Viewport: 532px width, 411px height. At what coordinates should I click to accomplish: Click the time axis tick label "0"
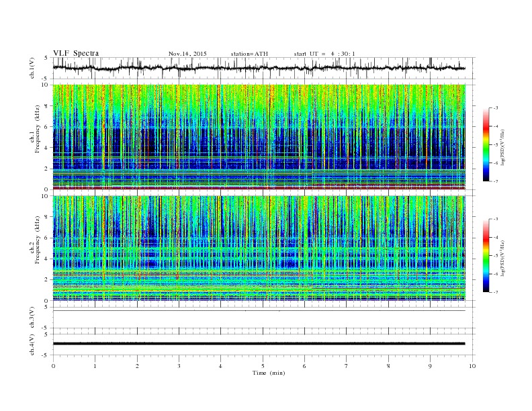pyautogui.click(x=53, y=366)
